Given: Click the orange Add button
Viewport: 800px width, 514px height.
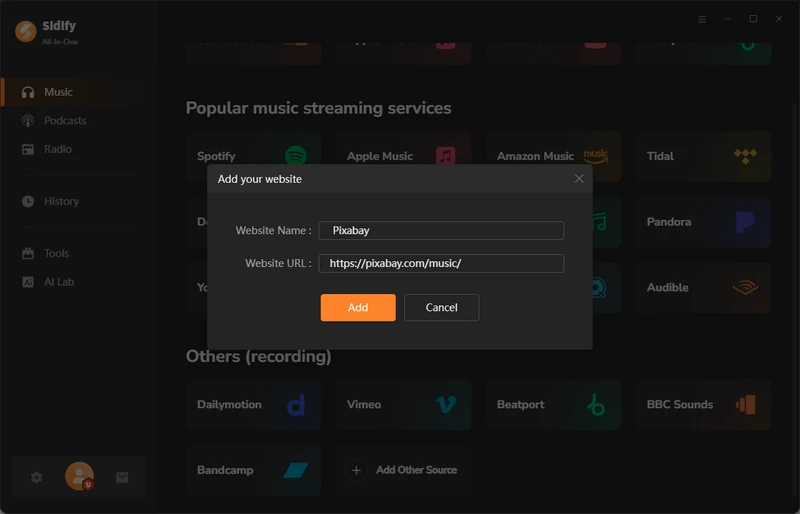Looking at the screenshot, I should [x=358, y=307].
